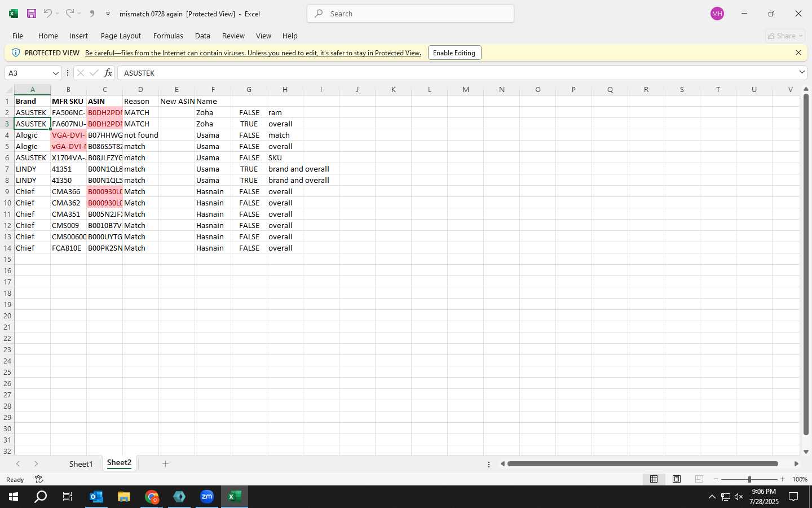Open Customize Quick Access Toolbar dropdown

pos(108,14)
